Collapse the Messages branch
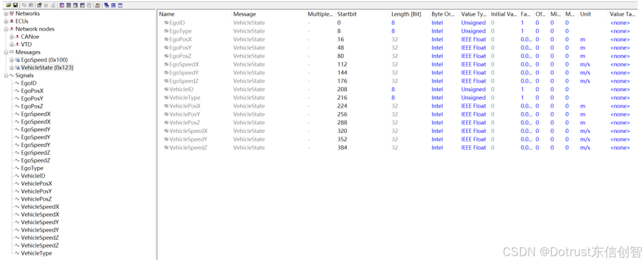 6,52
